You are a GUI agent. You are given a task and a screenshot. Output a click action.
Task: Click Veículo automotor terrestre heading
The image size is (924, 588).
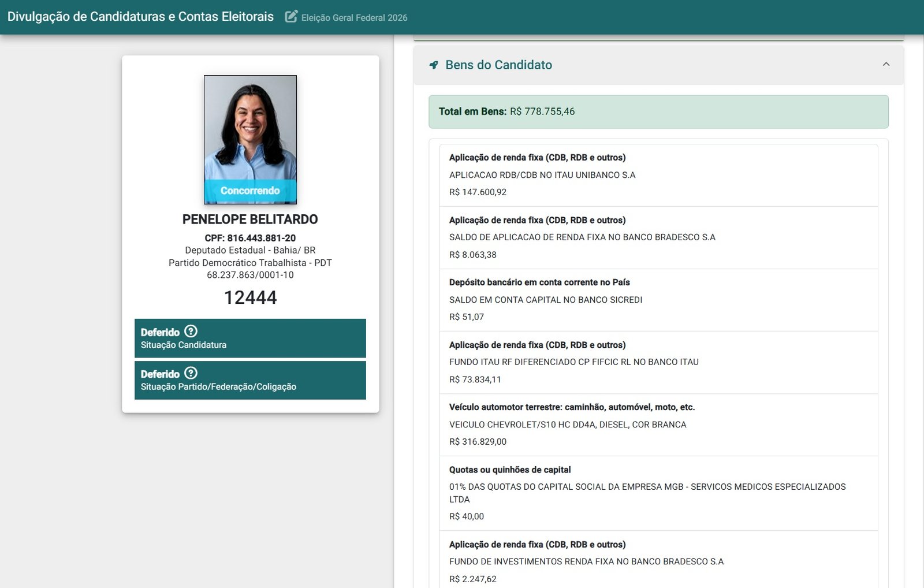coord(572,407)
